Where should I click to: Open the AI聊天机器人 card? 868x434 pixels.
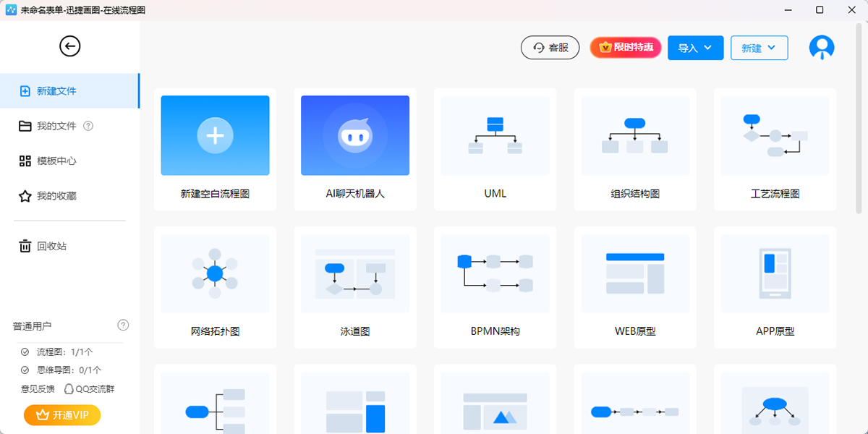click(355, 150)
